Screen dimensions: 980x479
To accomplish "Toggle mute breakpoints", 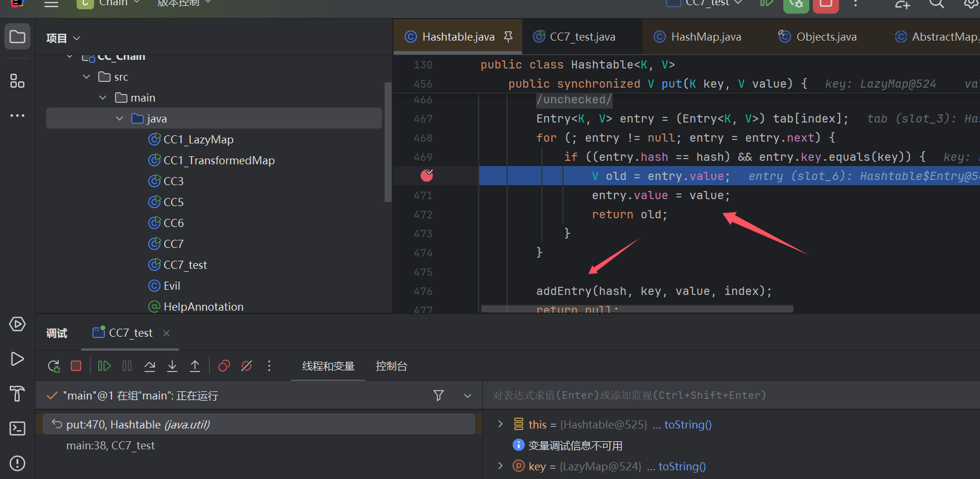I will point(247,366).
